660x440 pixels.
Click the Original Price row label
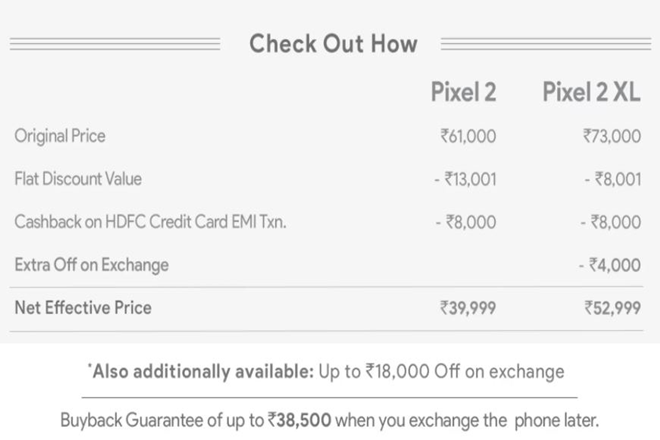(x=60, y=135)
